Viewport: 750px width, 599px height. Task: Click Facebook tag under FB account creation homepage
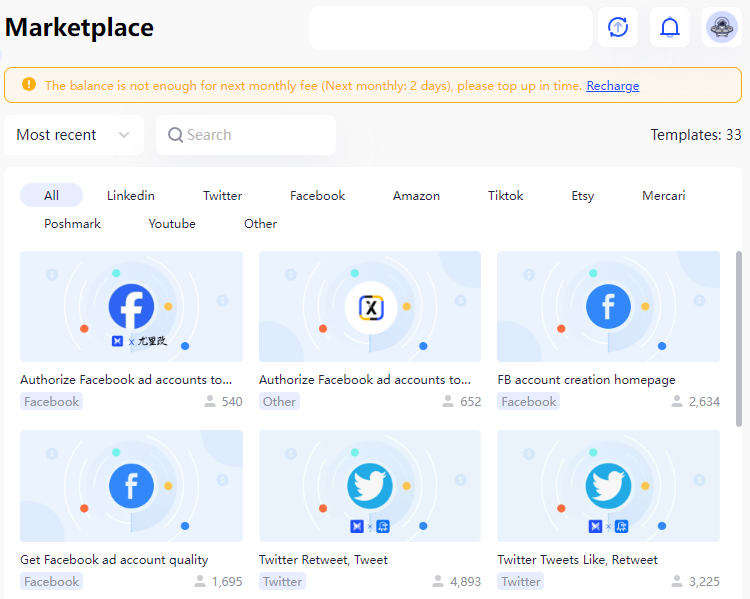click(529, 401)
